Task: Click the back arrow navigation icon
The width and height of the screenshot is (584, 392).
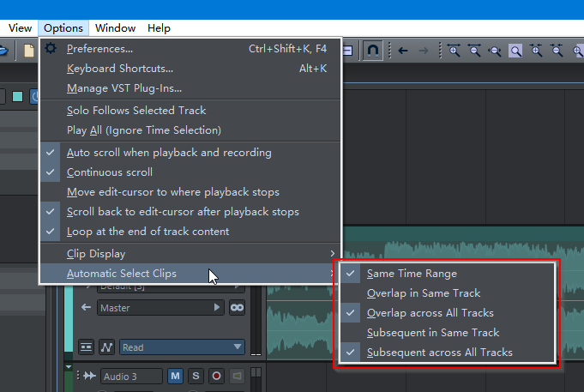Action: [x=403, y=51]
